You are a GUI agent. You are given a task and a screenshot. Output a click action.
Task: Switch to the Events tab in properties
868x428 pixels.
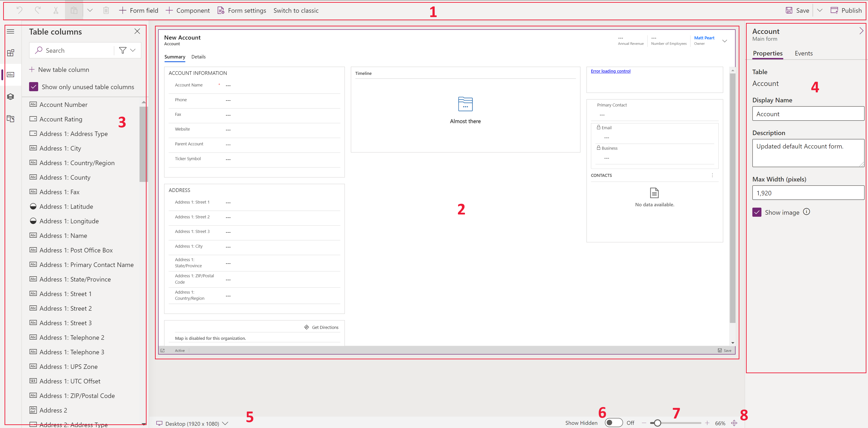click(804, 53)
